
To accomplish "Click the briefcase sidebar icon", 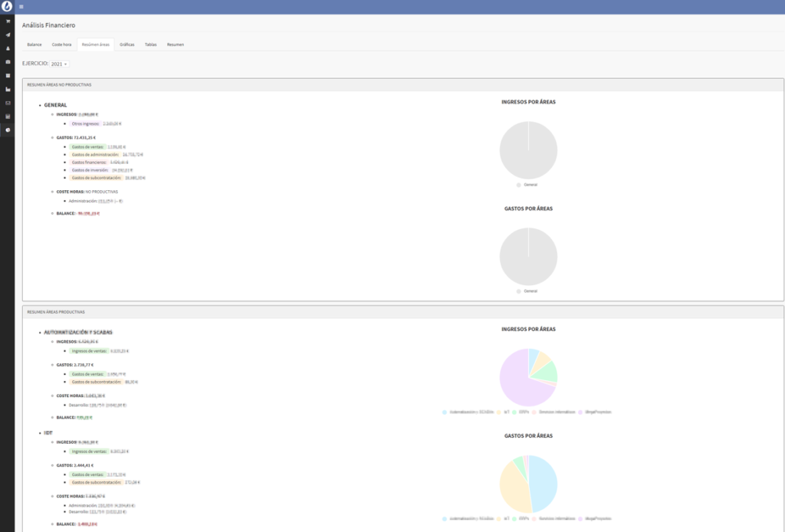I will point(8,61).
